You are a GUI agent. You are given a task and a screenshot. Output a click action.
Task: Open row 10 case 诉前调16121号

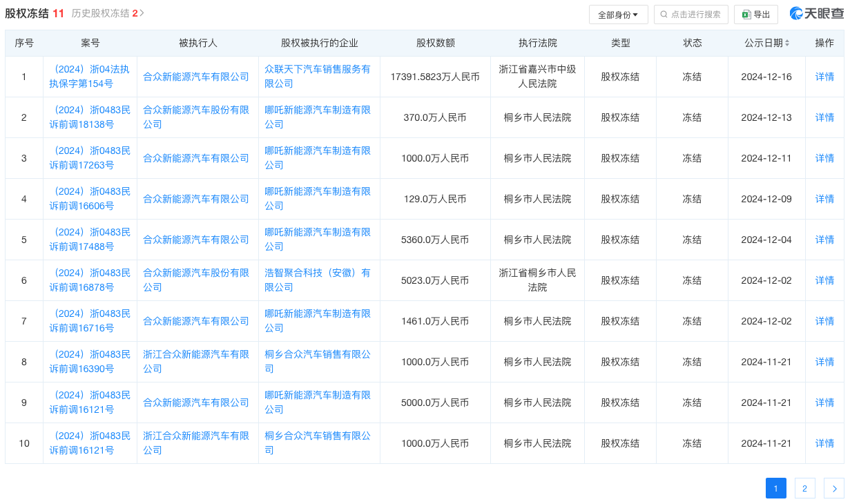[x=90, y=443]
